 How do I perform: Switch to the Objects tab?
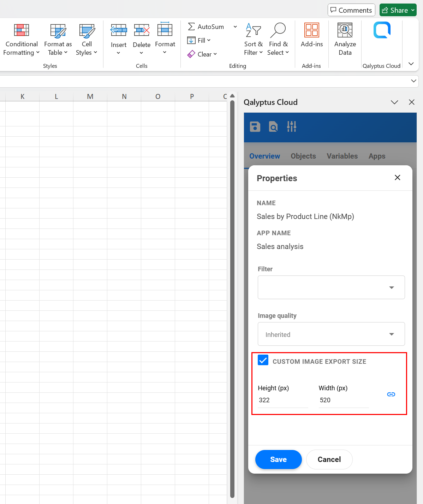303,156
